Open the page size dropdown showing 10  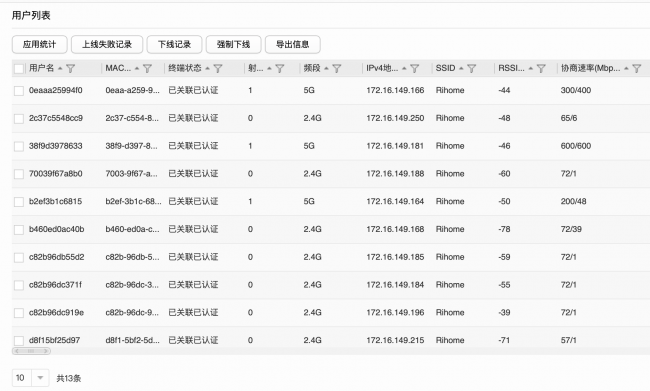(x=31, y=378)
